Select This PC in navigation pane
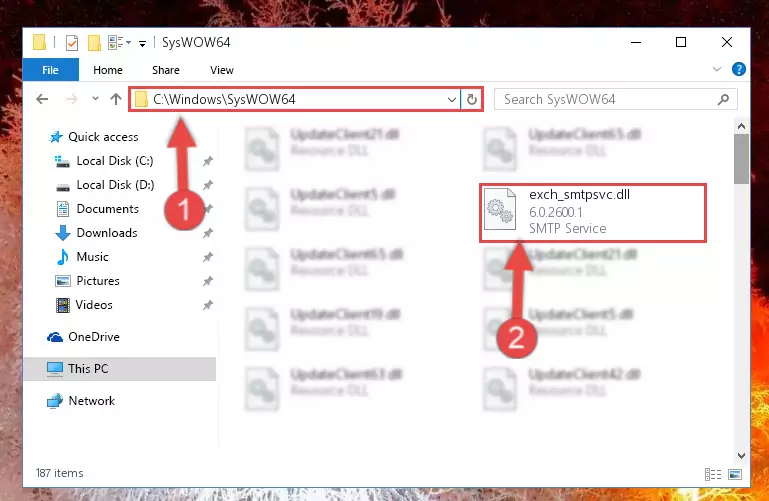The image size is (769, 501). click(x=119, y=369)
